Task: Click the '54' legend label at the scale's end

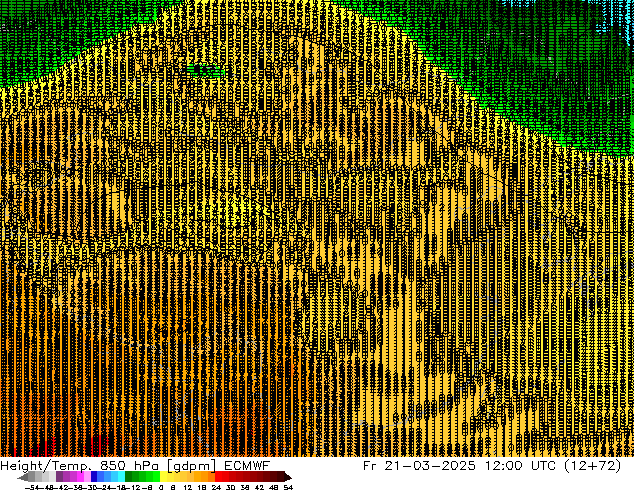Action: pyautogui.click(x=288, y=488)
